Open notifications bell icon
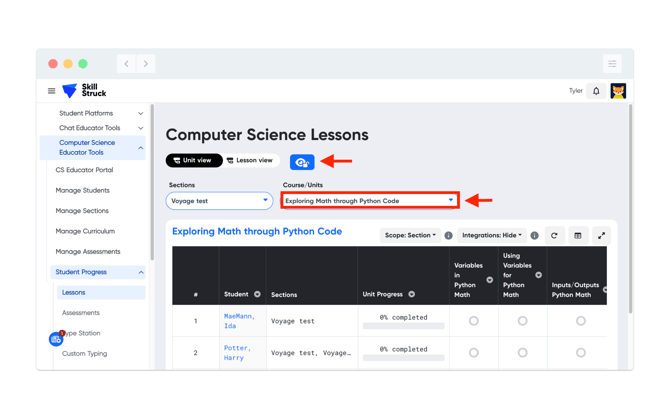Screen dimensions: 670x418 (x=596, y=91)
